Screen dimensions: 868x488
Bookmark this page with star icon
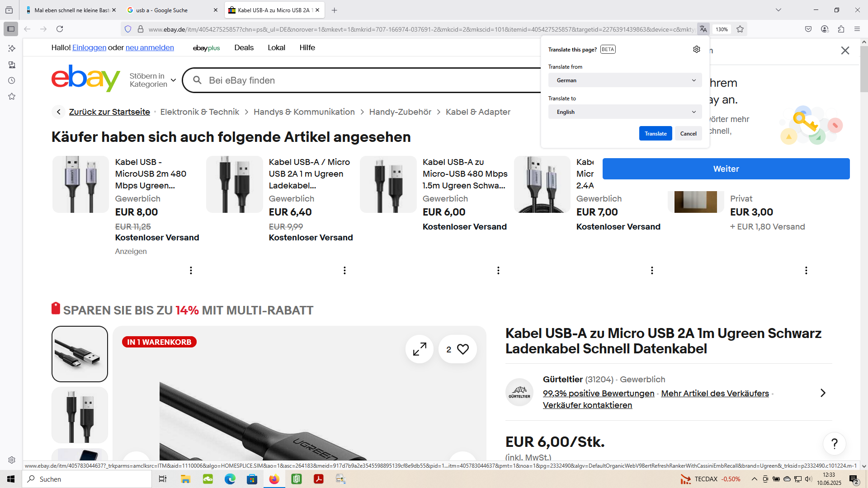[740, 29]
